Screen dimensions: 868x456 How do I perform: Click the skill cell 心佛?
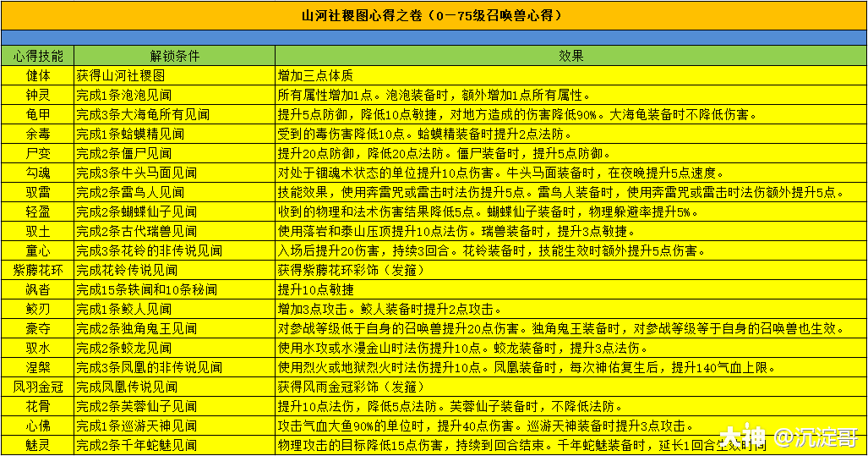[38, 426]
